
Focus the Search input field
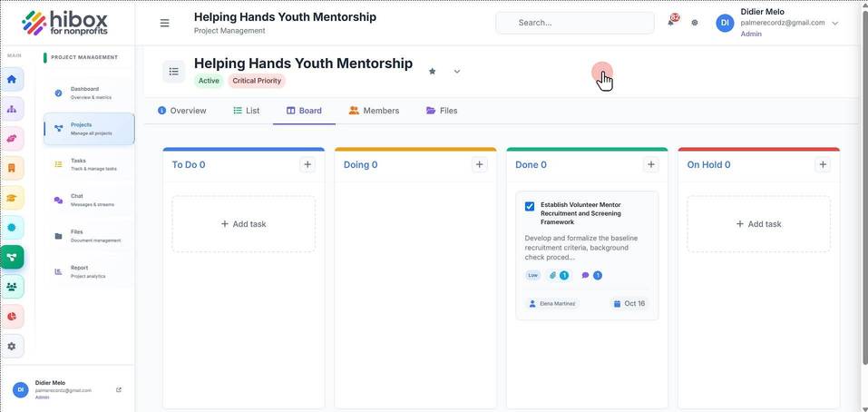tap(575, 23)
